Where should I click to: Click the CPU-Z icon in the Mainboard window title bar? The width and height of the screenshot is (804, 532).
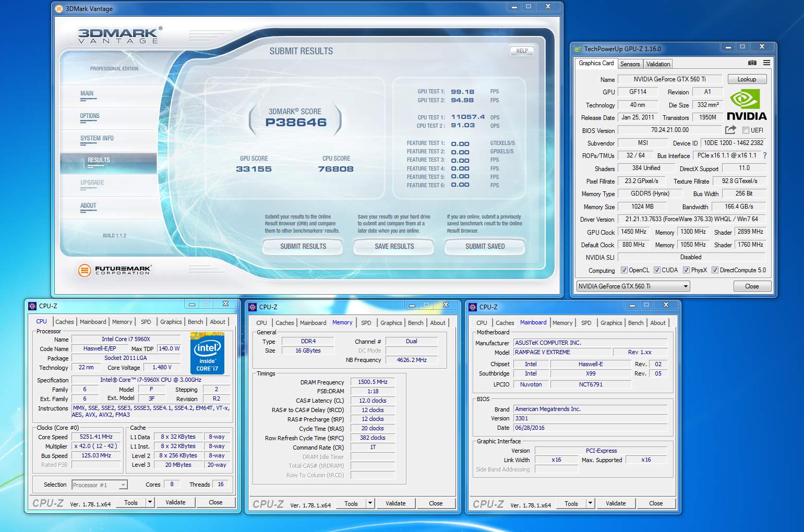[473, 307]
